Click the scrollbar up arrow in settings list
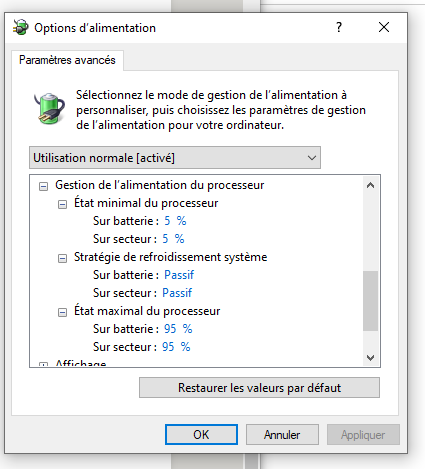This screenshot has height=469, width=425. tap(370, 185)
